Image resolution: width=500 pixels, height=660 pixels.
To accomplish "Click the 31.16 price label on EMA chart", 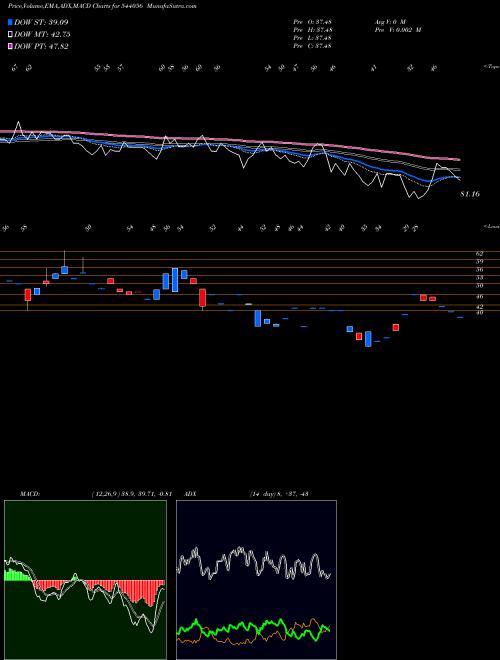I will click(470, 194).
